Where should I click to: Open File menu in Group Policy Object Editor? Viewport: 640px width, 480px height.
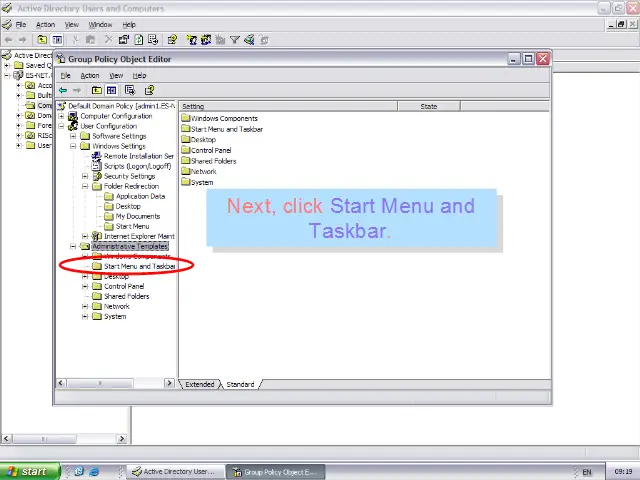65,76
